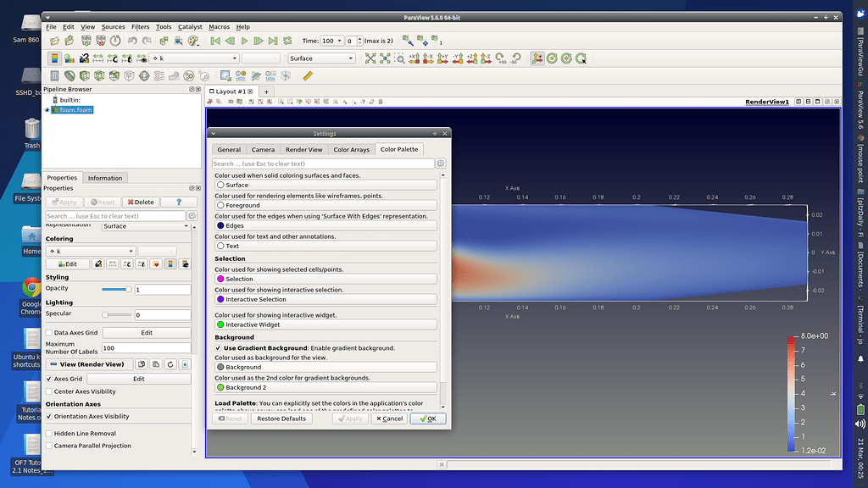The height and width of the screenshot is (488, 868).
Task: Open the Time value dropdown
Action: coord(332,41)
